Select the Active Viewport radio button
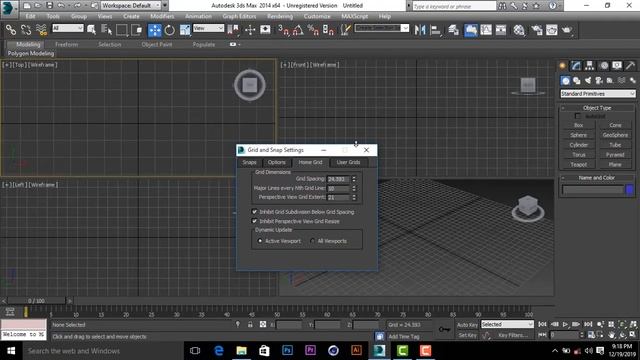 (260, 241)
